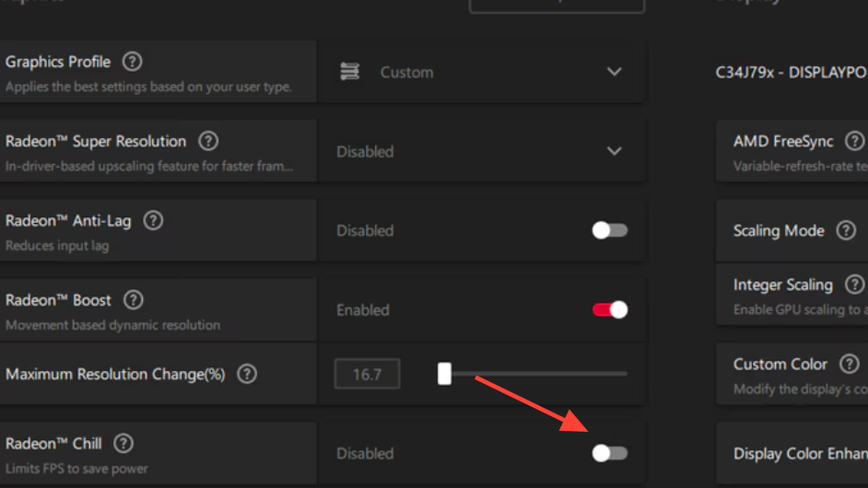Screen dimensions: 868x488
Task: Select the Integer Scaling setting
Action: pos(792,295)
